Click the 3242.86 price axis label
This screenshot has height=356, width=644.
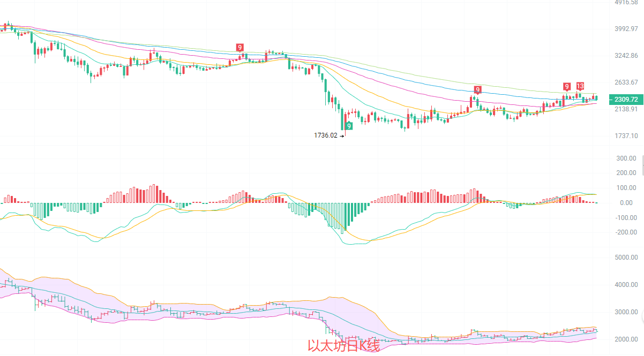pos(626,56)
